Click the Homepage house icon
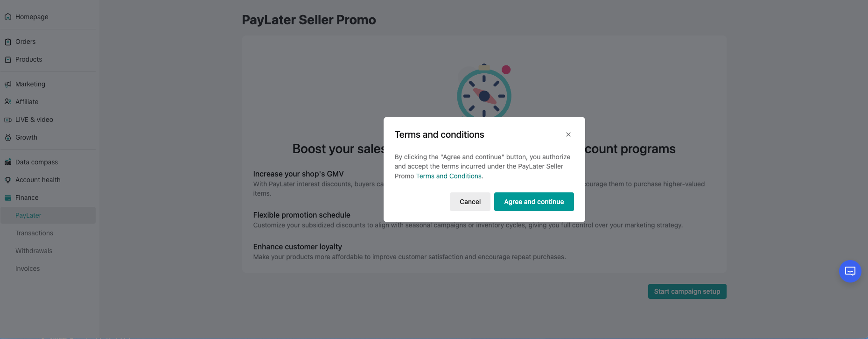 pyautogui.click(x=8, y=17)
